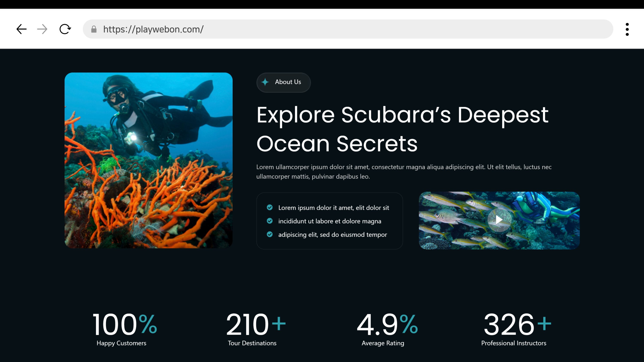The height and width of the screenshot is (362, 644).
Task: Click checkmark beside 'incididunt ut labore'
Action: pos(270,221)
